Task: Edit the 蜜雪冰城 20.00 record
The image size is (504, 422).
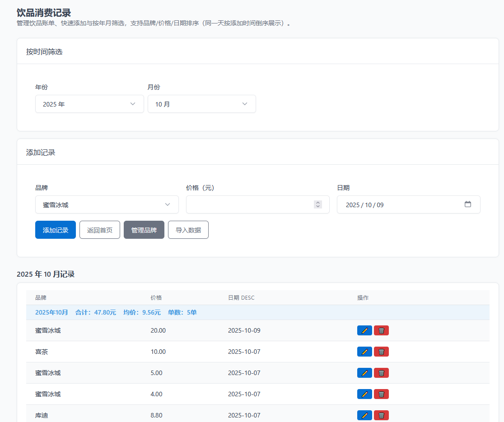Action: click(364, 330)
